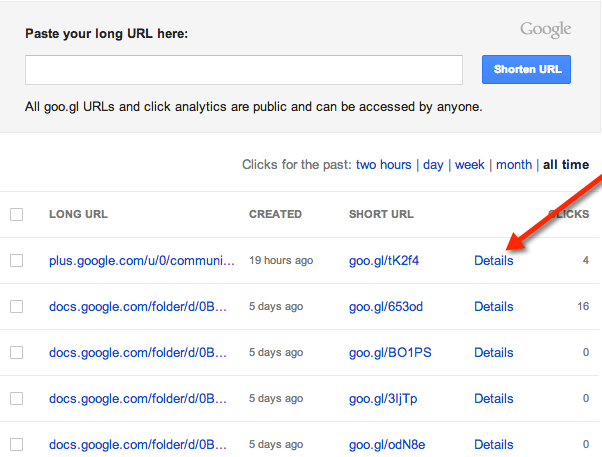The image size is (602, 457).
Task: Click the CREATED column header
Action: pyautogui.click(x=275, y=214)
